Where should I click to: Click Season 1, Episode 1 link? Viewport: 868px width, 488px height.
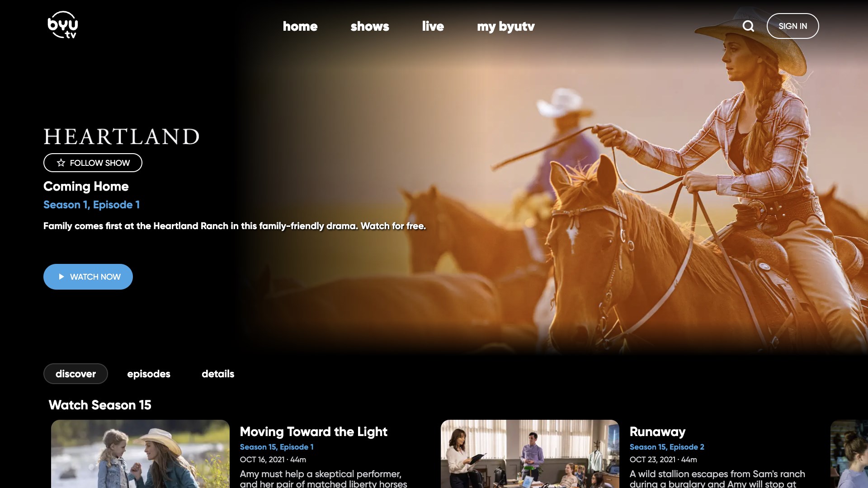(x=91, y=205)
